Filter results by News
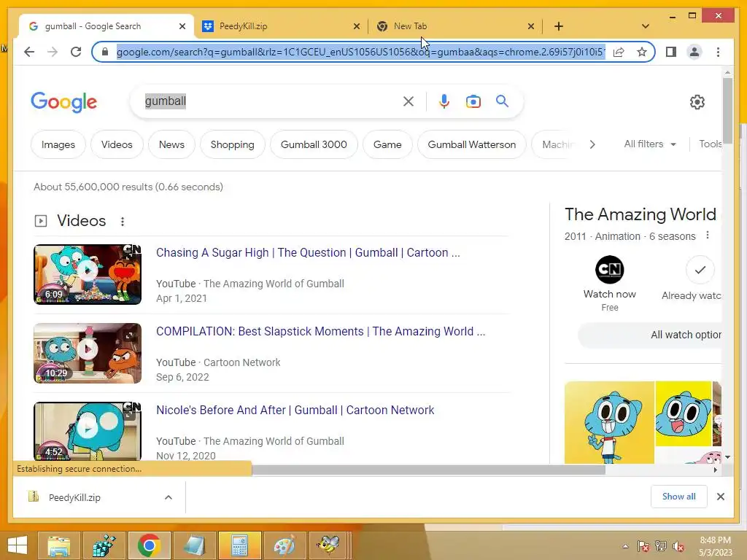 171,144
